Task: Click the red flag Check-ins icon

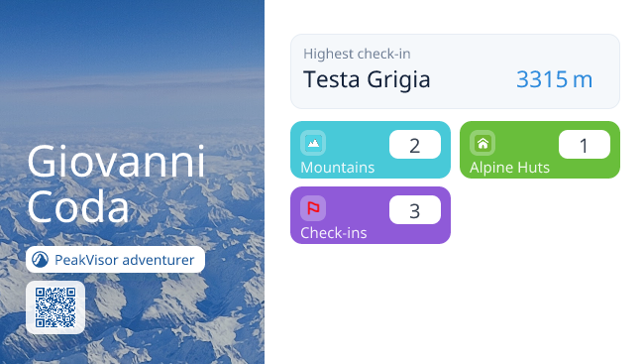Action: click(x=313, y=208)
